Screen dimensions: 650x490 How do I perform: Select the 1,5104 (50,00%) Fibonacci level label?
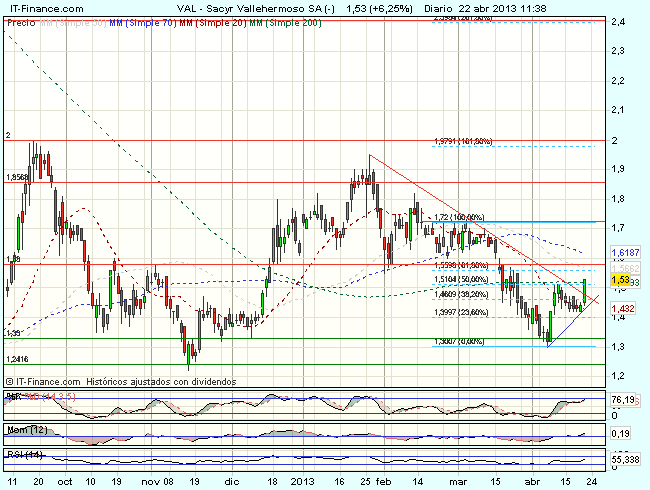point(459,281)
